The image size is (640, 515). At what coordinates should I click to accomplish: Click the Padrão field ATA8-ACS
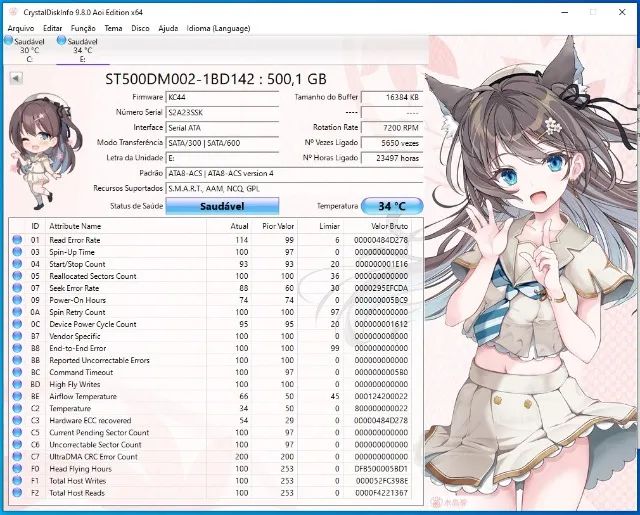pos(294,173)
